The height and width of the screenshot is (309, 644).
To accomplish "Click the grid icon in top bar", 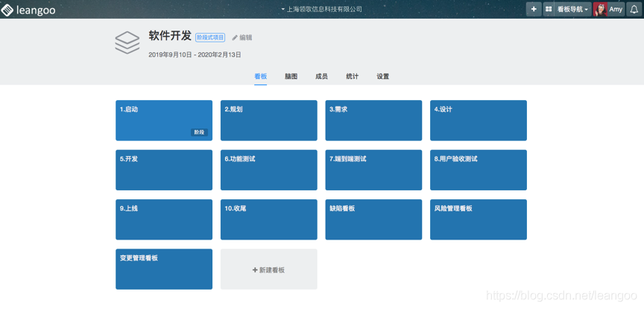I will tap(549, 10).
